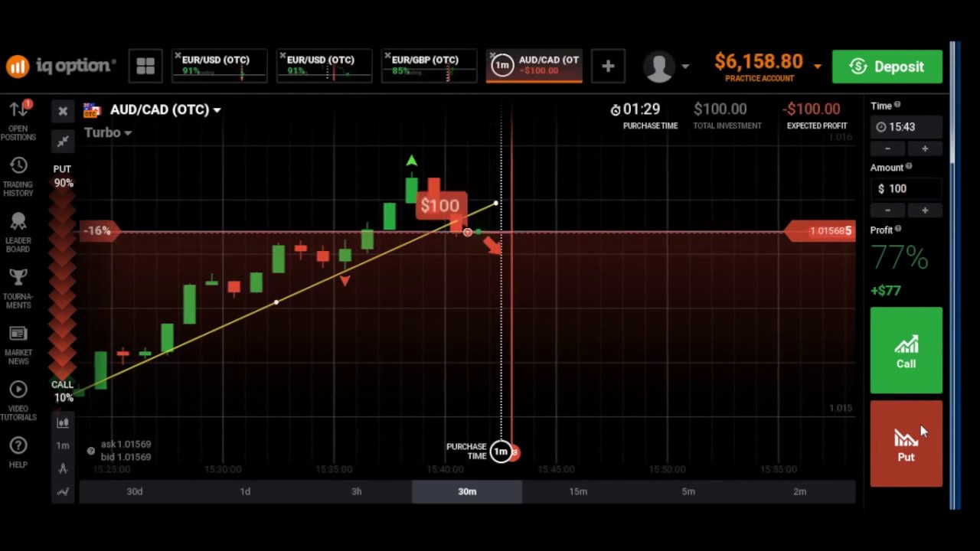
Task: Expand the Turbo option type dropdown
Action: pyautogui.click(x=108, y=132)
